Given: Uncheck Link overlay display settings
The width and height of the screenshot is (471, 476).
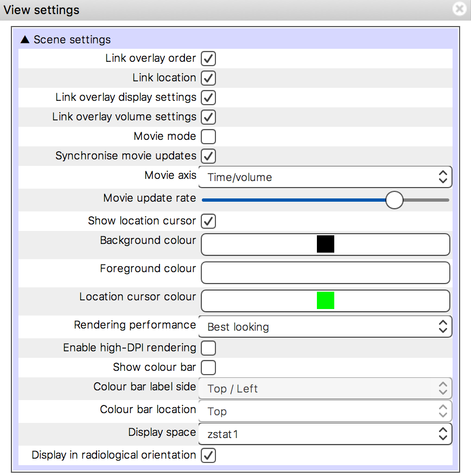Looking at the screenshot, I should click(208, 98).
